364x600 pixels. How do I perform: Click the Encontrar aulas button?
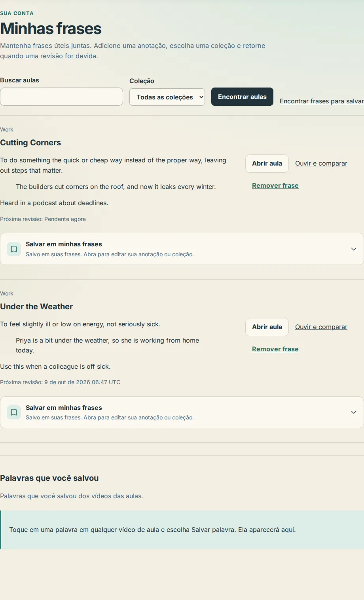coord(242,97)
